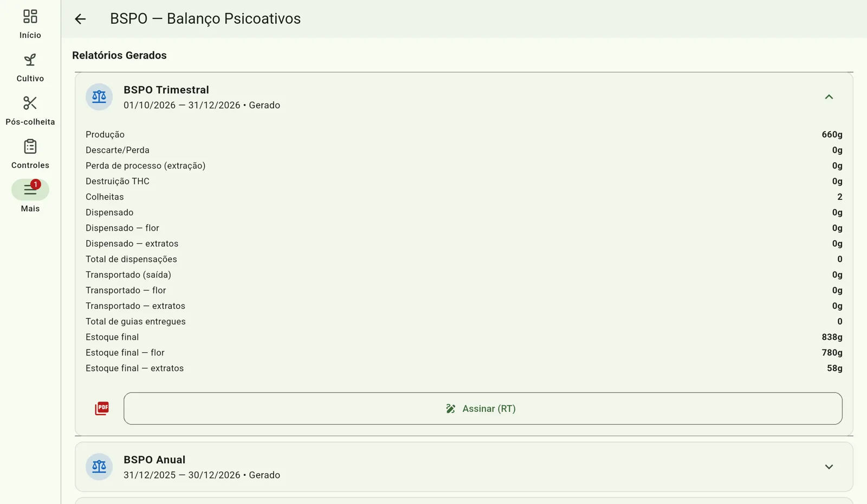
Task: Select the Produção row
Action: [x=464, y=134]
